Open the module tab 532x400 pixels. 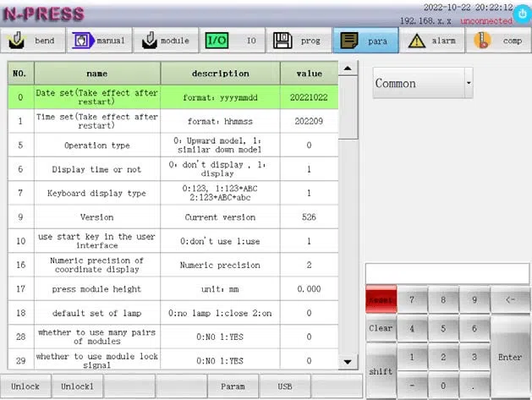[166, 41]
